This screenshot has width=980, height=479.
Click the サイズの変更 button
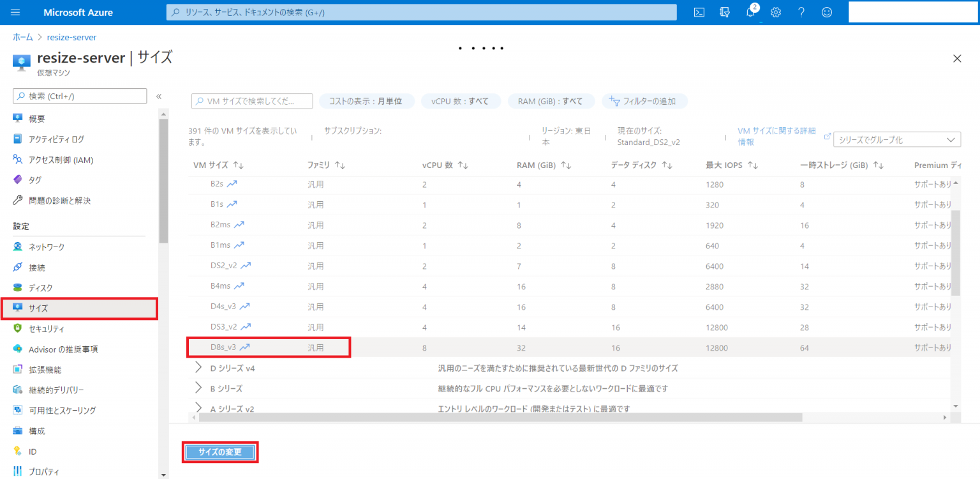point(220,452)
